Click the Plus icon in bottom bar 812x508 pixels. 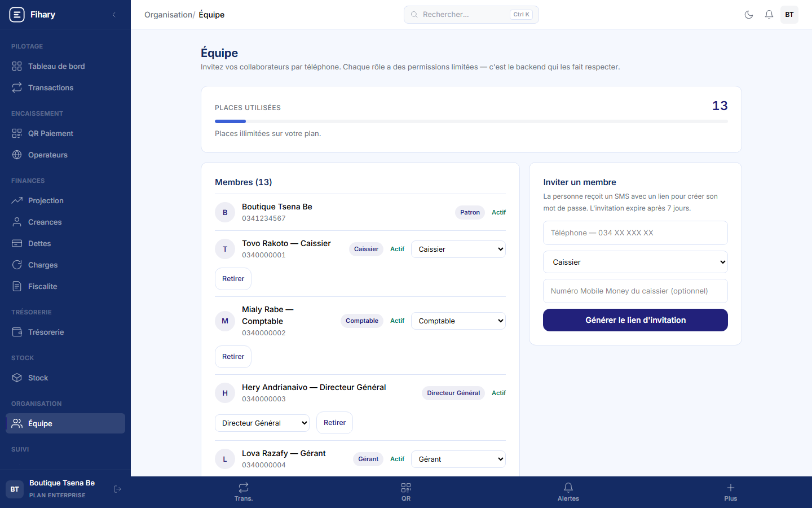click(x=731, y=488)
